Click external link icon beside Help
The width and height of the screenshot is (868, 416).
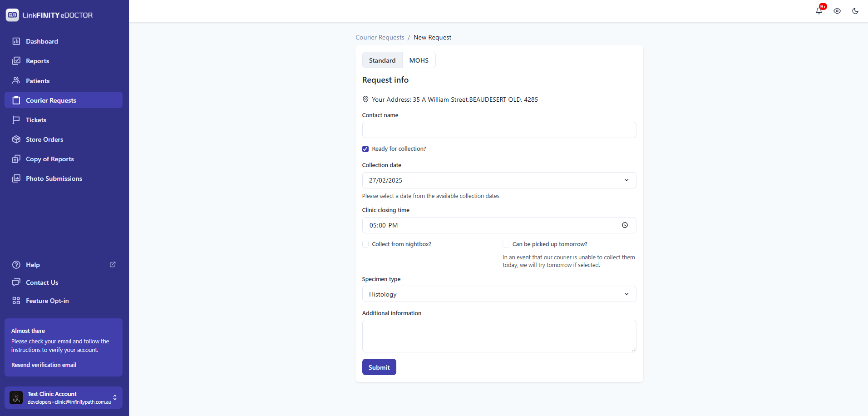(113, 264)
